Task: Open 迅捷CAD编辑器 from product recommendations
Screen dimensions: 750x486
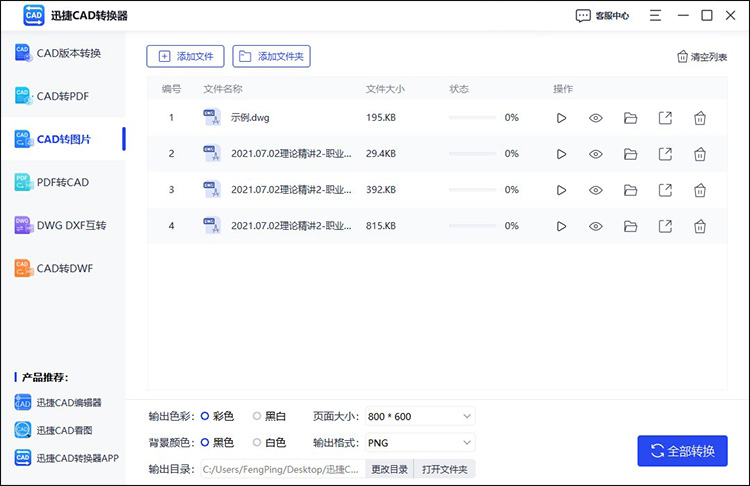Action: 58,403
